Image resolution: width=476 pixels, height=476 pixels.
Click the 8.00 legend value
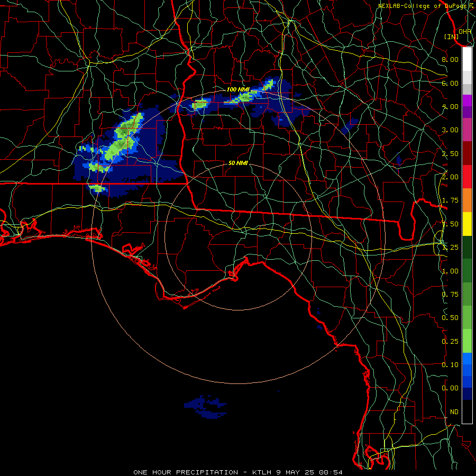click(x=450, y=59)
